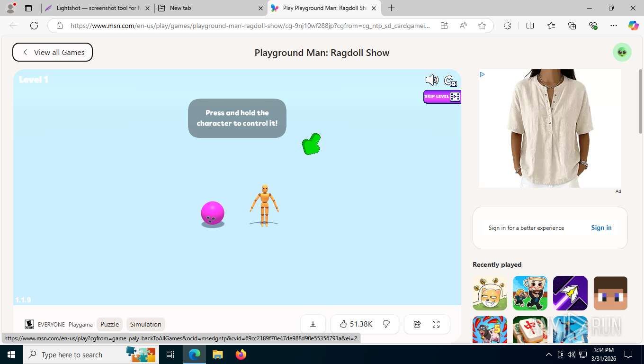
Task: Select the Simulation category tag
Action: point(146,324)
